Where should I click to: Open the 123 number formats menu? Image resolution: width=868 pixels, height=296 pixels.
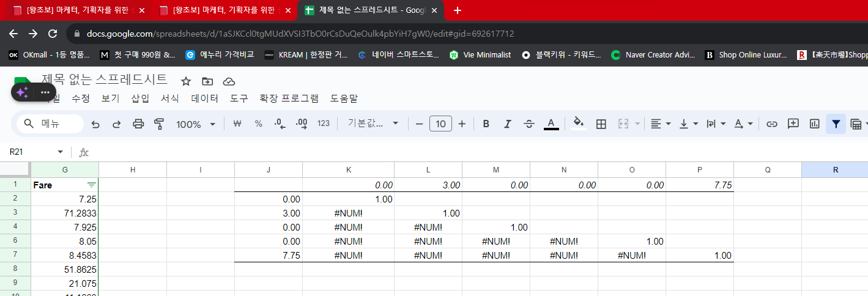click(324, 124)
